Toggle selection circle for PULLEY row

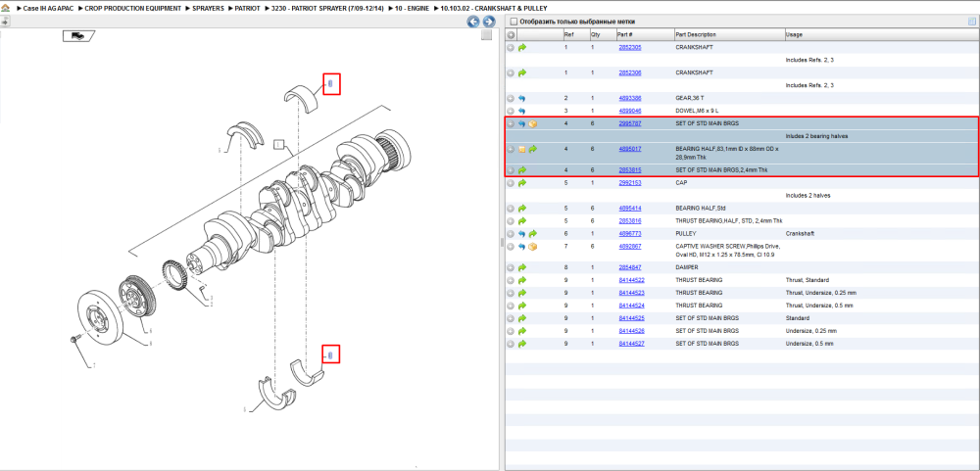(x=511, y=234)
